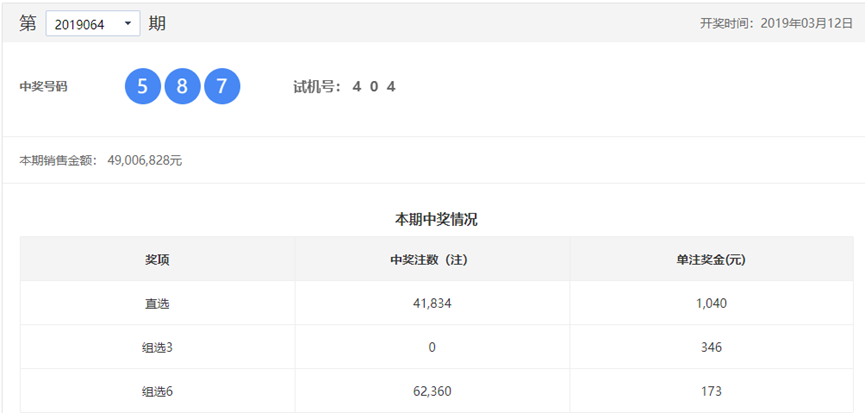Viewport: 865px width, 413px height.
Task: Click the 试机号 4 0 4 text
Action: [x=345, y=86]
